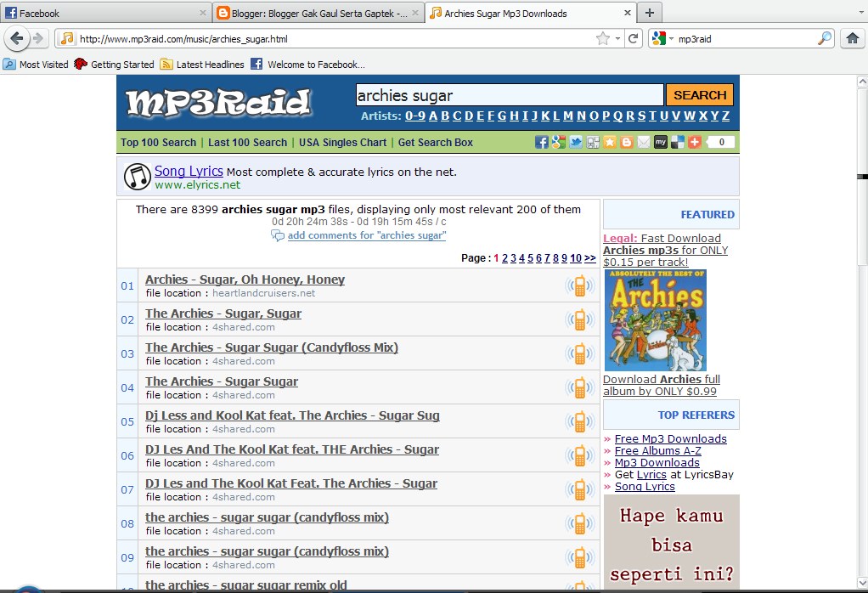This screenshot has width=868, height=593.
Task: Browse artists starting with letter Z
Action: tap(725, 116)
